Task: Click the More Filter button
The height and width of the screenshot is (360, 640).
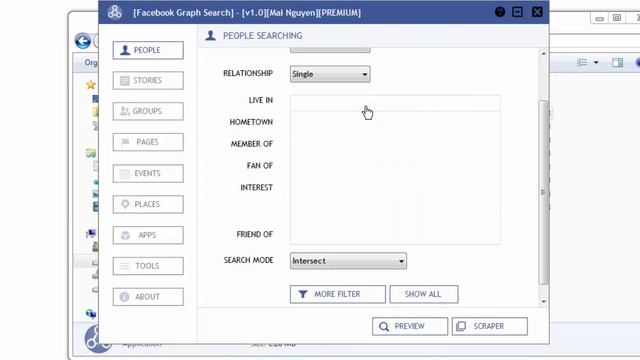Action: coord(338,294)
